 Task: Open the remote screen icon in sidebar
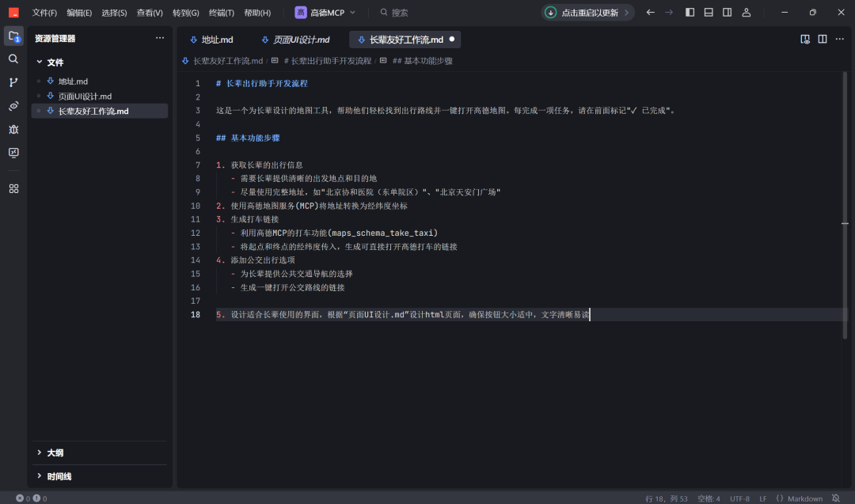[13, 153]
